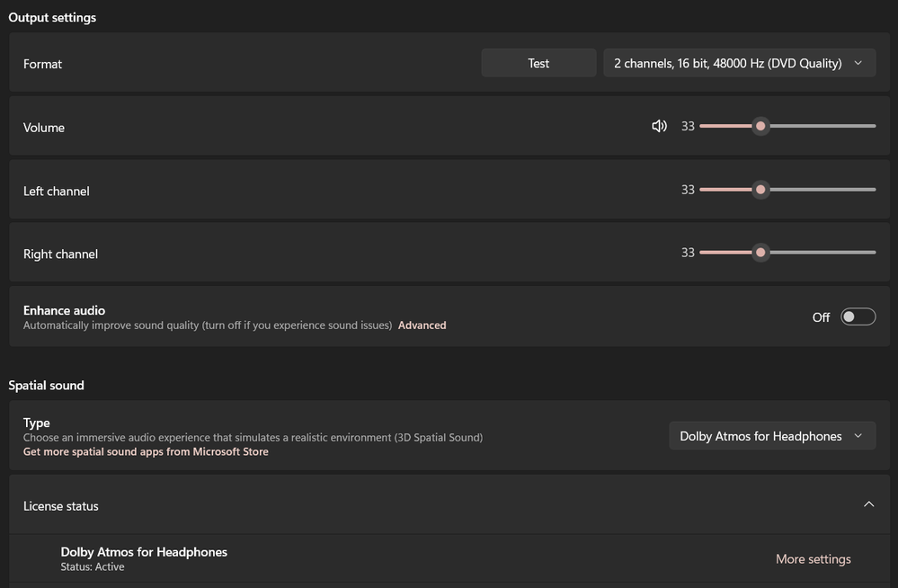Click Get more spatial sound apps link
This screenshot has height=588, width=898.
pos(146,452)
